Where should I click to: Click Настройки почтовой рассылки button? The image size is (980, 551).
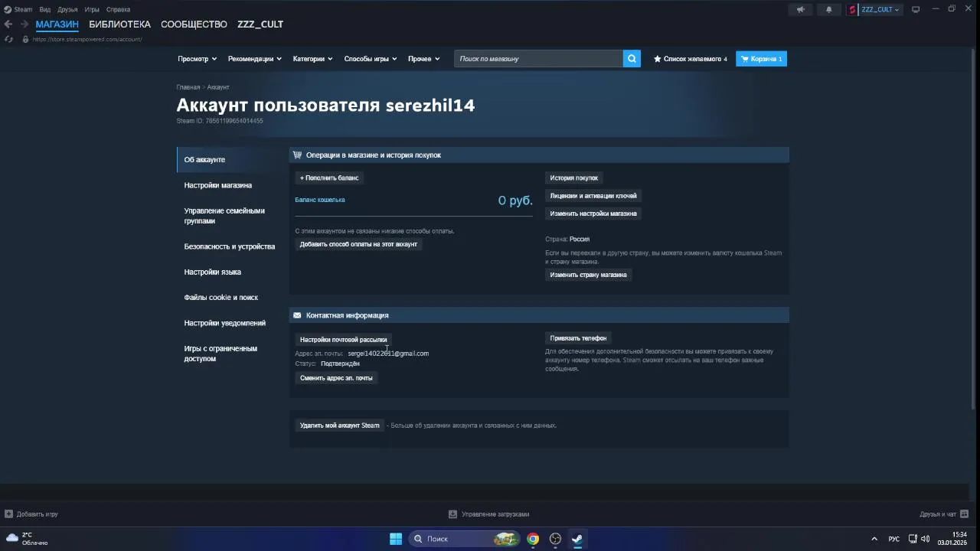344,339
